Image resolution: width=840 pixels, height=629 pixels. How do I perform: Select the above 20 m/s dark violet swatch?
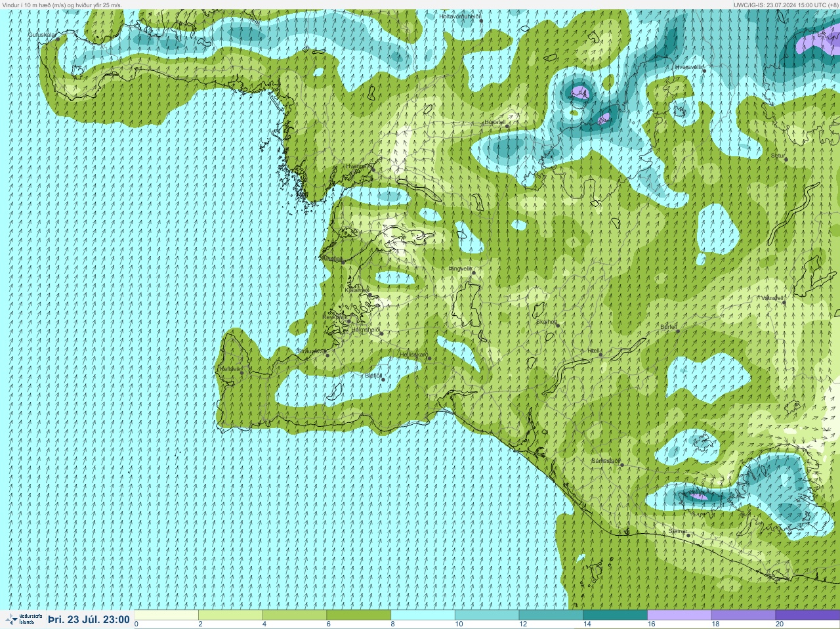click(808, 615)
